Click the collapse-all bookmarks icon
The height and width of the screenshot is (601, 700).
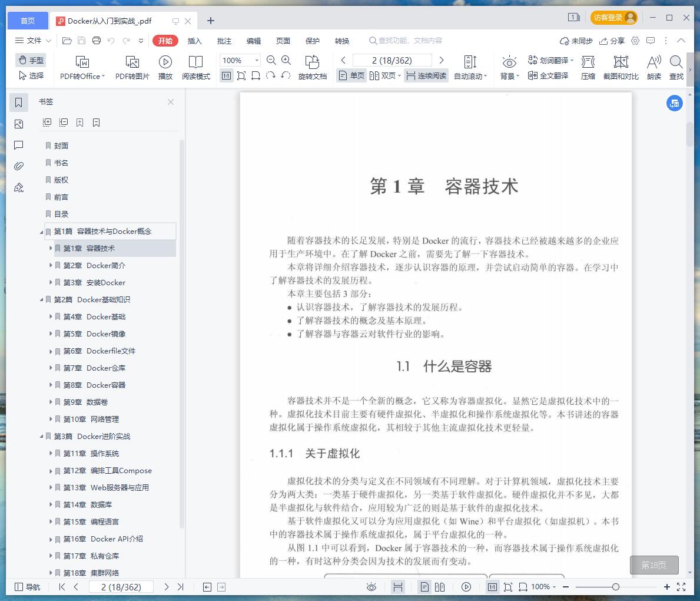pos(64,123)
